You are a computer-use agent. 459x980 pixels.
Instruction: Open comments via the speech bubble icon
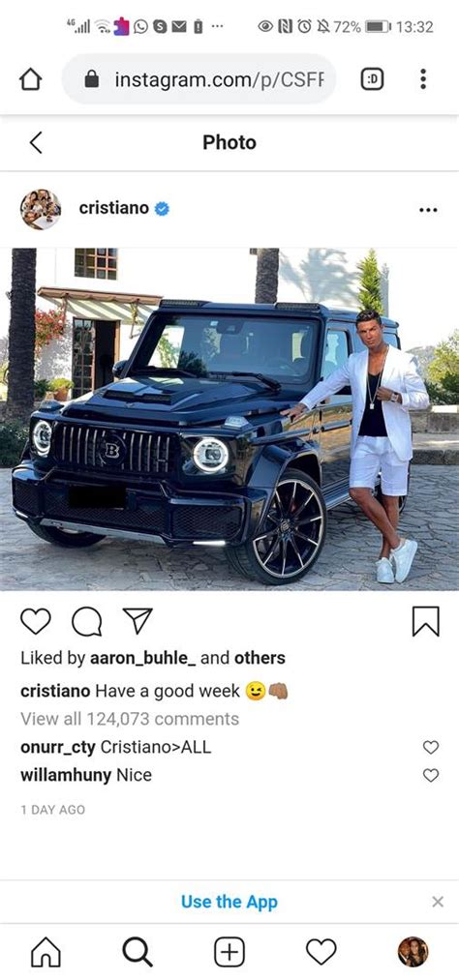click(86, 621)
